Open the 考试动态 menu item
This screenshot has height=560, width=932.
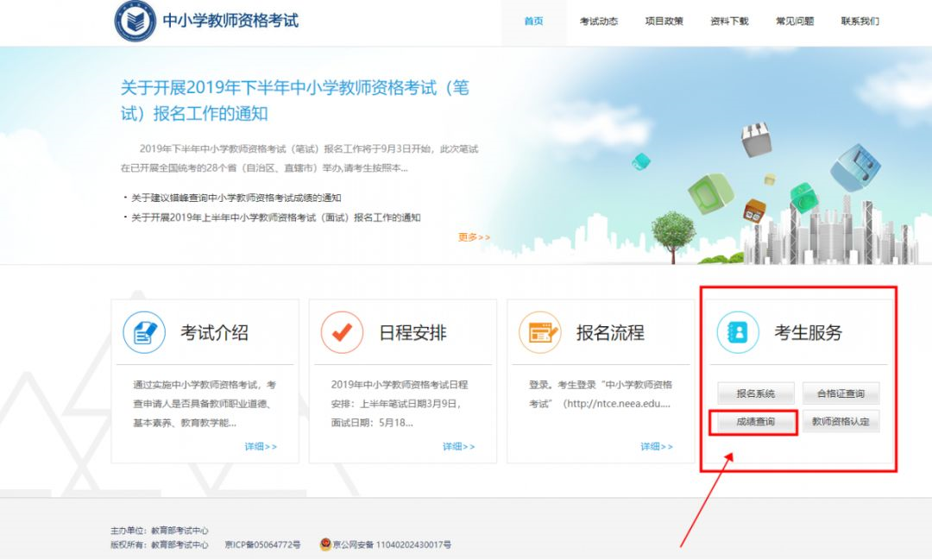(x=599, y=21)
